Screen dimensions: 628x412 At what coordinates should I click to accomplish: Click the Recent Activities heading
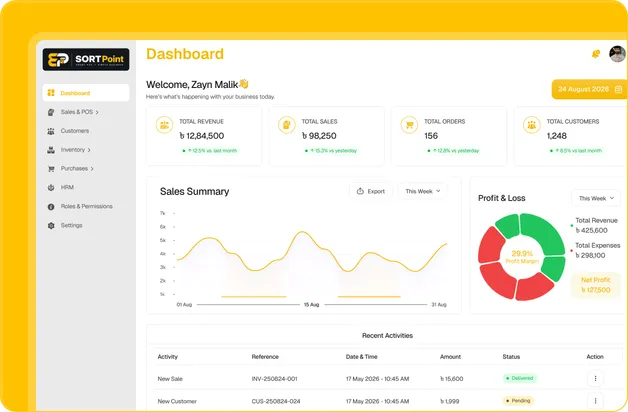point(387,336)
